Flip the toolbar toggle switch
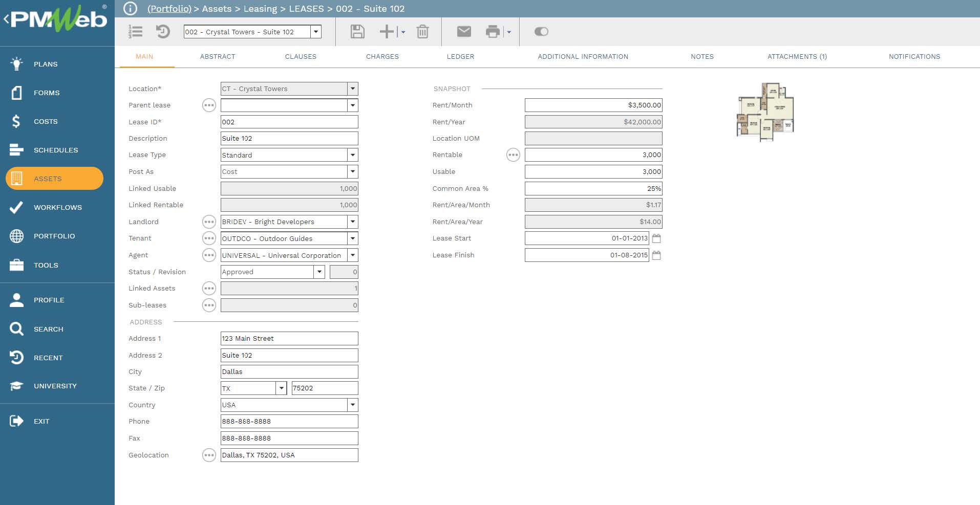980x505 pixels. click(x=541, y=32)
